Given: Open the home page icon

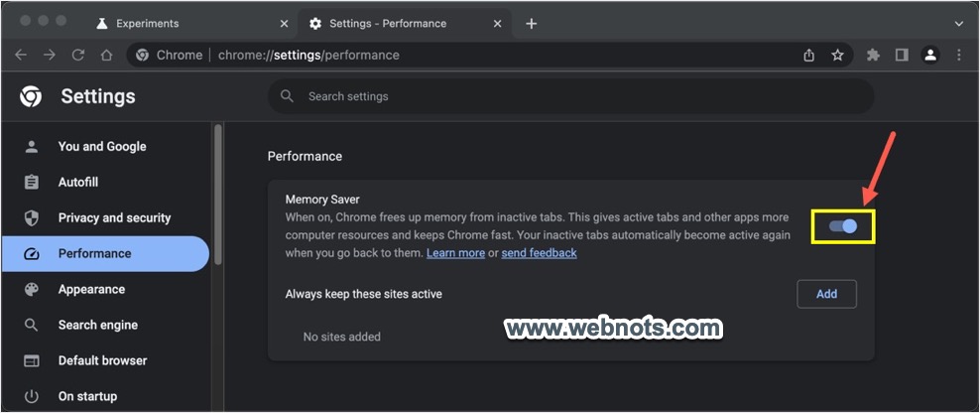Looking at the screenshot, I should 106,55.
